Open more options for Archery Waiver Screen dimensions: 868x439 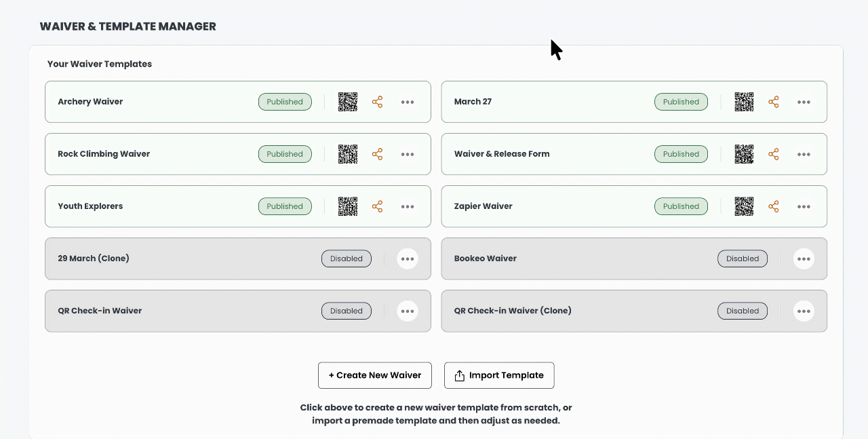(408, 102)
